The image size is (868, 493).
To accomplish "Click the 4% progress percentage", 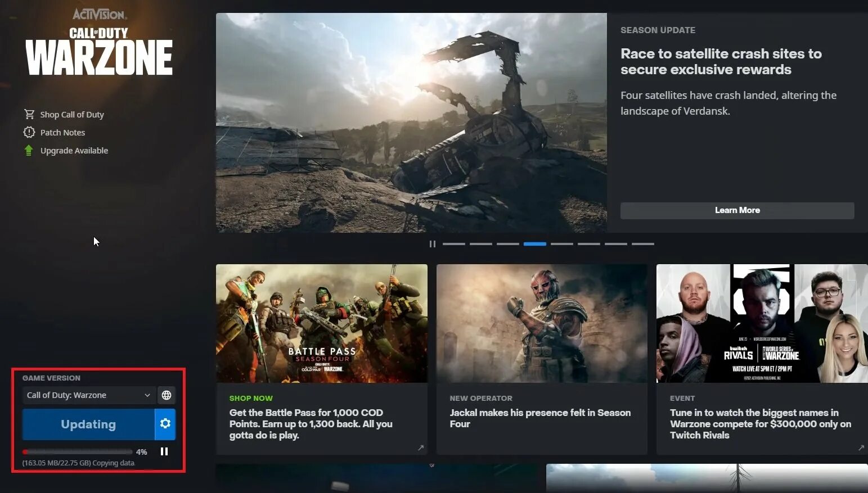I will [x=141, y=452].
